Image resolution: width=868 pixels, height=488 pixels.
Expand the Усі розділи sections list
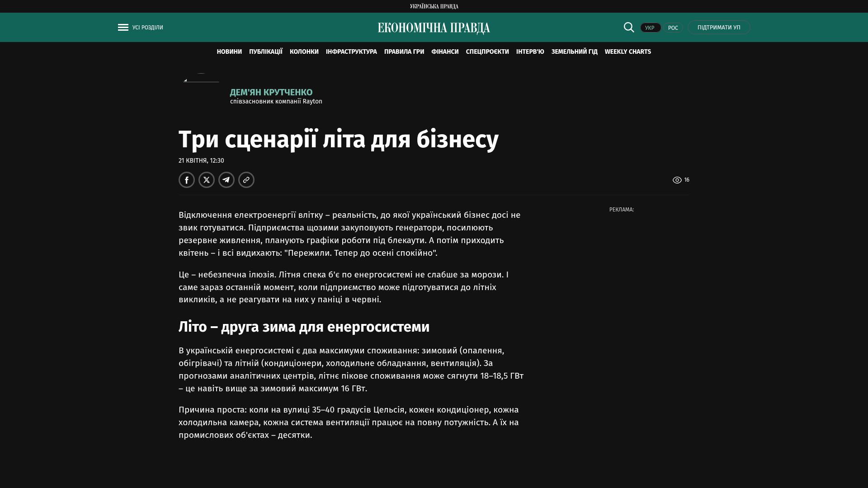[x=147, y=28]
